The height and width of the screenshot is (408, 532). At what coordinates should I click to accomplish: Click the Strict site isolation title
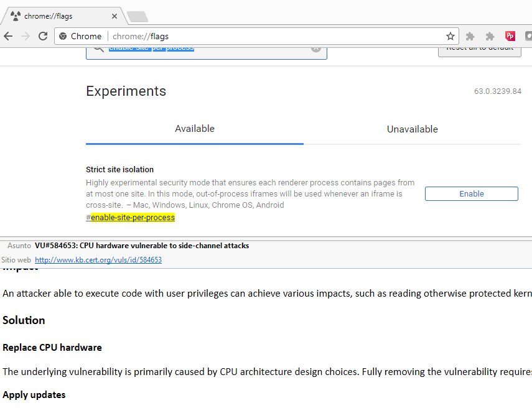click(119, 169)
